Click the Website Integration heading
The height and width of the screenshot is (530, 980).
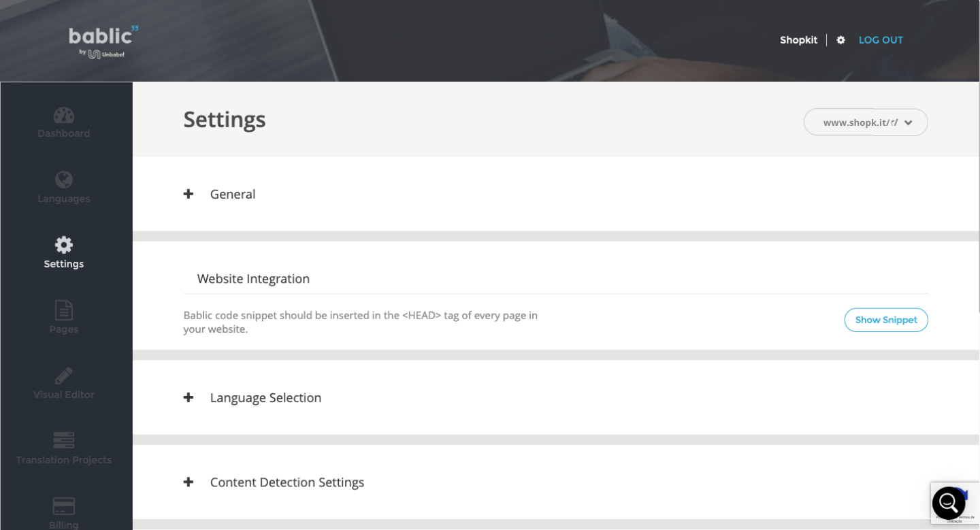pyautogui.click(x=253, y=279)
